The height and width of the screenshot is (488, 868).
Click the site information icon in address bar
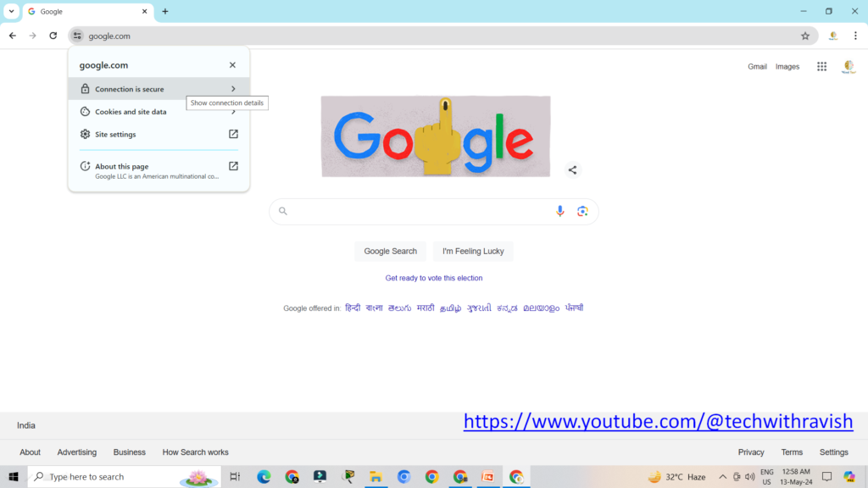77,36
